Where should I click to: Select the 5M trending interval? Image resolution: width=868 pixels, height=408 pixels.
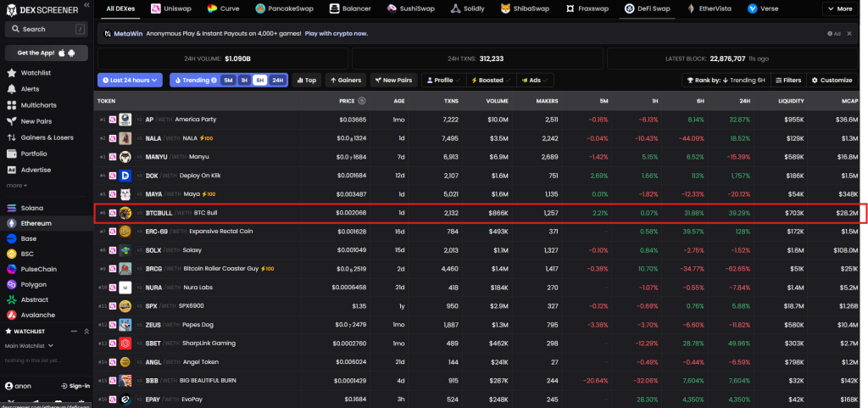coord(228,81)
